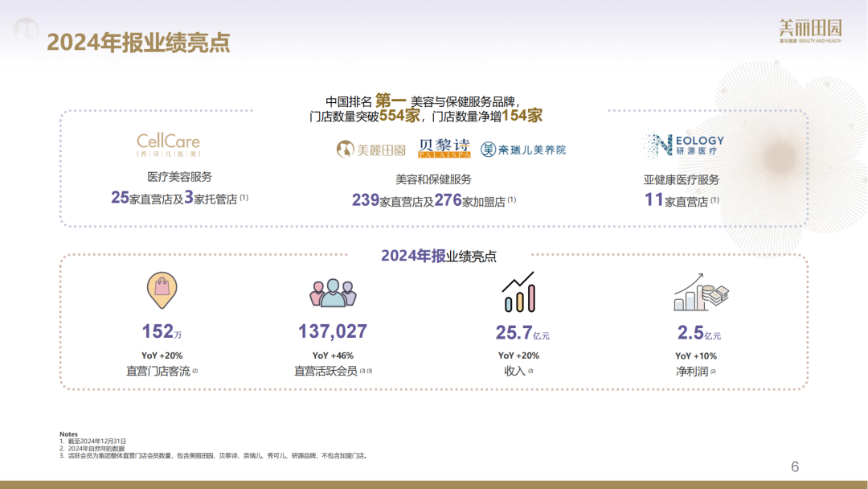Click the 贝黎诗 Palaispa logo
The width and height of the screenshot is (868, 489).
point(444,149)
